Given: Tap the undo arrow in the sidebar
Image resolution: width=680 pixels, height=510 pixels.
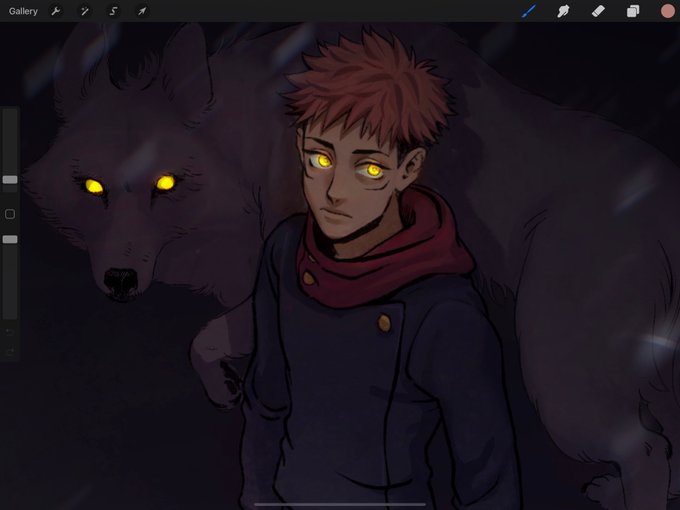Looking at the screenshot, I should tap(10, 332).
